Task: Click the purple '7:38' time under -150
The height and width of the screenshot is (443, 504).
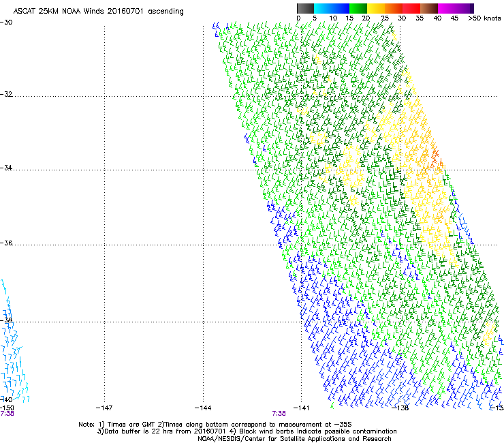Action: [7, 414]
